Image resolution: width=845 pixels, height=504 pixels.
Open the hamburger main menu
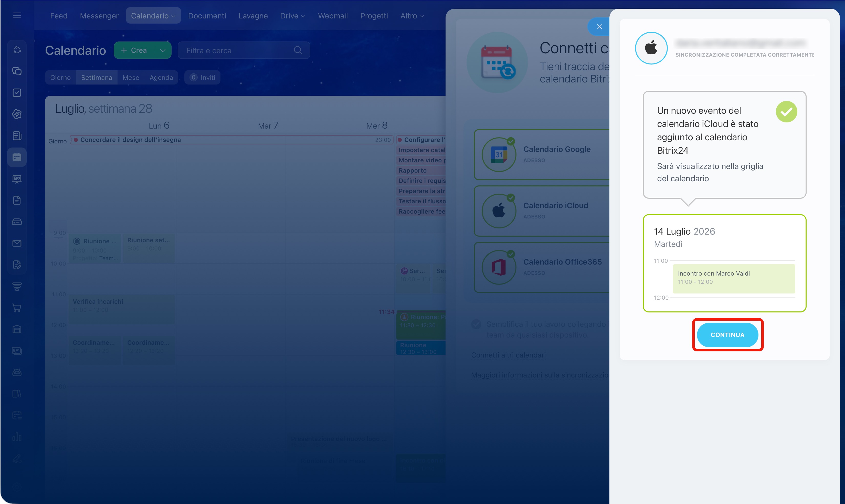17,16
